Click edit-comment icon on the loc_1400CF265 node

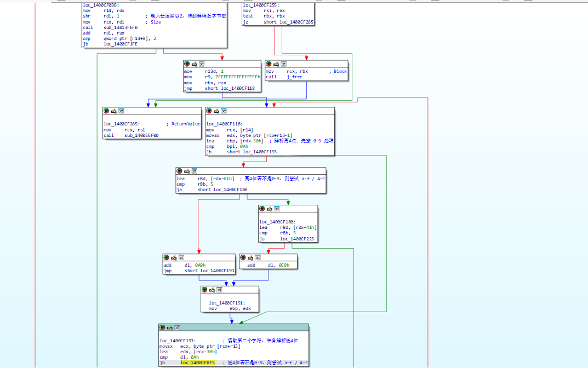114,111
